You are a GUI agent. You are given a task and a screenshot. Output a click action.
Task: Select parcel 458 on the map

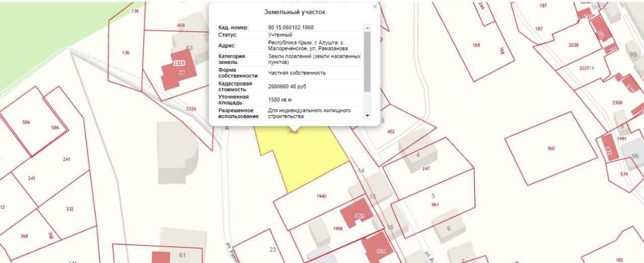click(181, 25)
